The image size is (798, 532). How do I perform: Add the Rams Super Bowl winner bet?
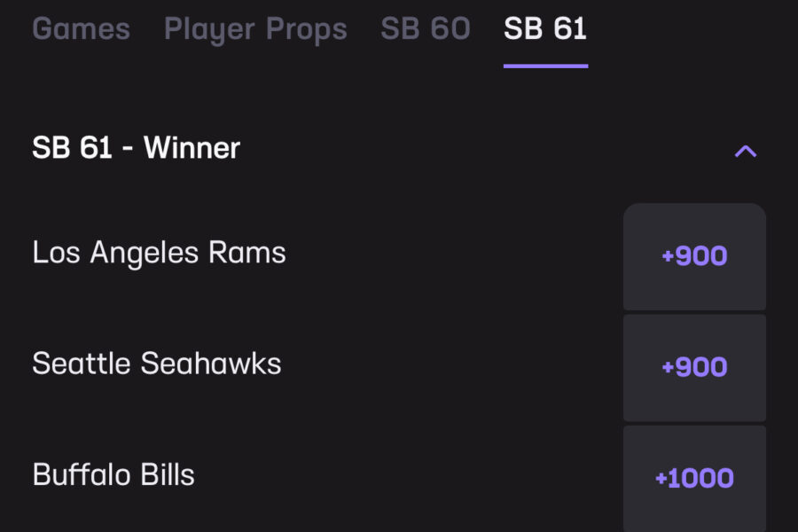pyautogui.click(x=694, y=256)
